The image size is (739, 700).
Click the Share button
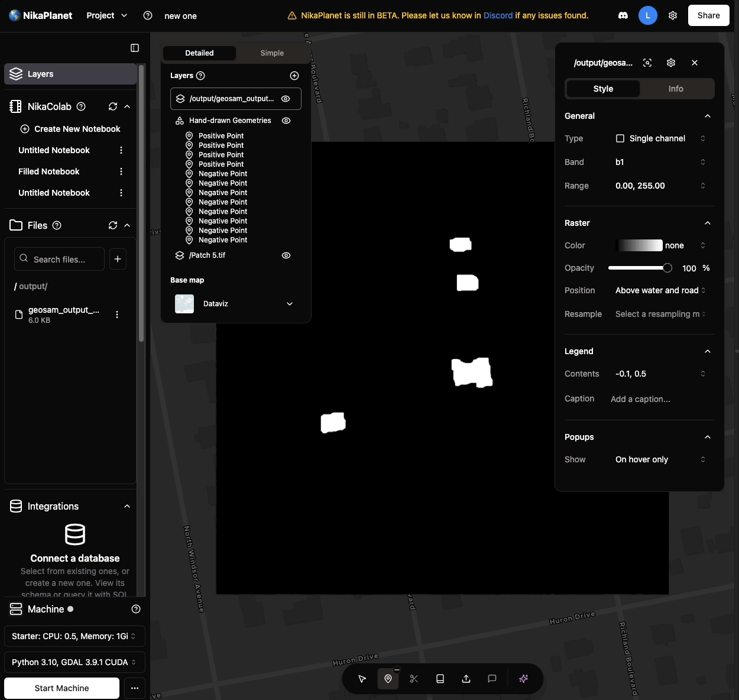pos(708,15)
